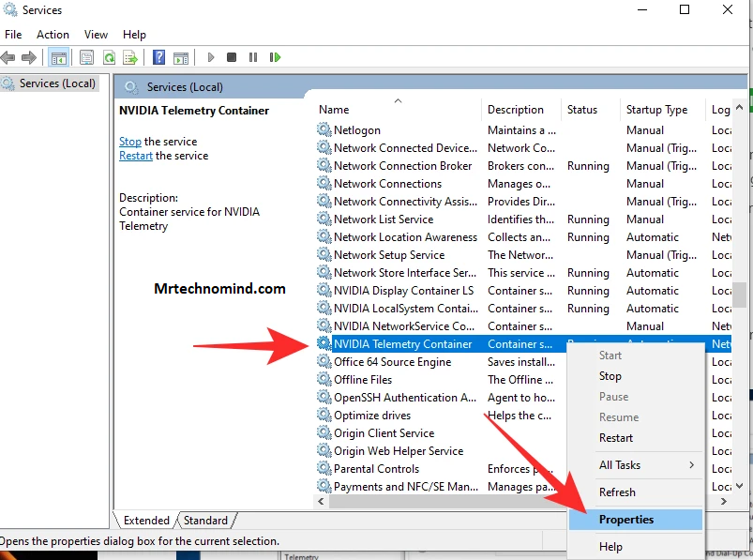This screenshot has width=753, height=560.
Task: Pause the service using the toolbar icon
Action: click(253, 57)
